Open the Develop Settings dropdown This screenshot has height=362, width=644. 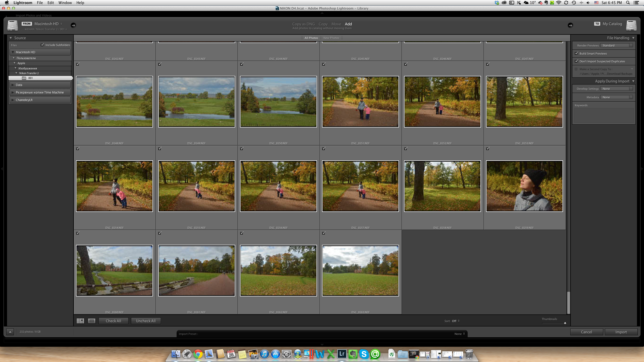(x=616, y=89)
